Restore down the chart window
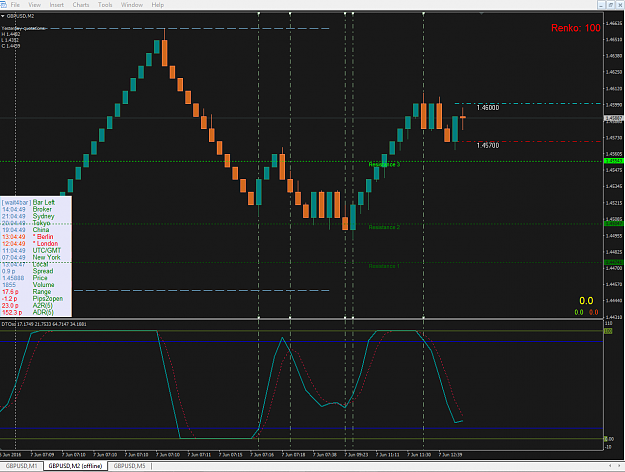 611,5
